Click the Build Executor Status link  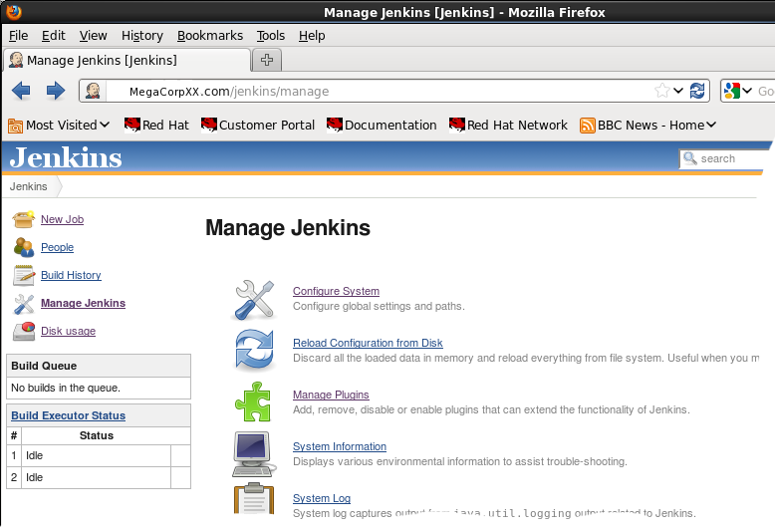tap(68, 415)
